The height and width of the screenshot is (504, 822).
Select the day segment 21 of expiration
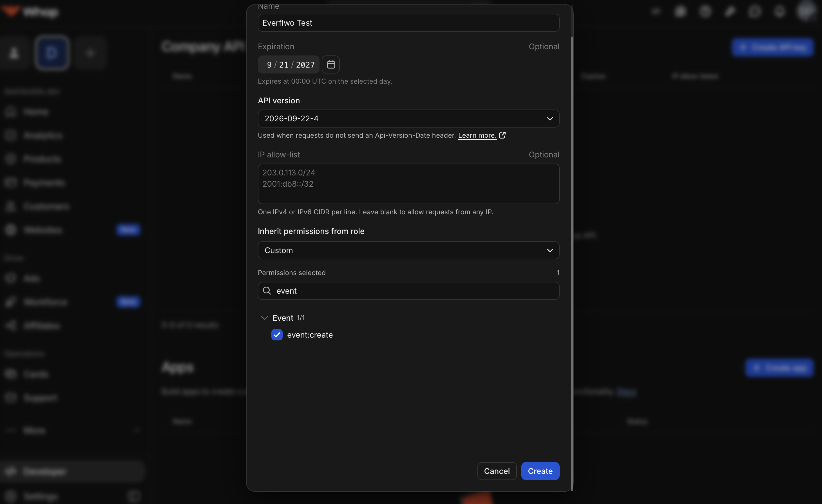(x=283, y=65)
